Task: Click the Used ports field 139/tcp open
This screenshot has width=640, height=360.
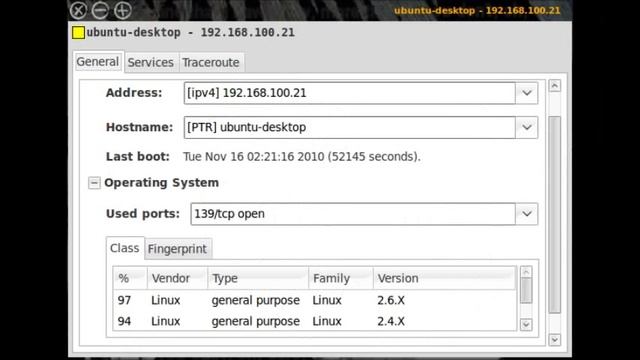Action: pos(353,214)
